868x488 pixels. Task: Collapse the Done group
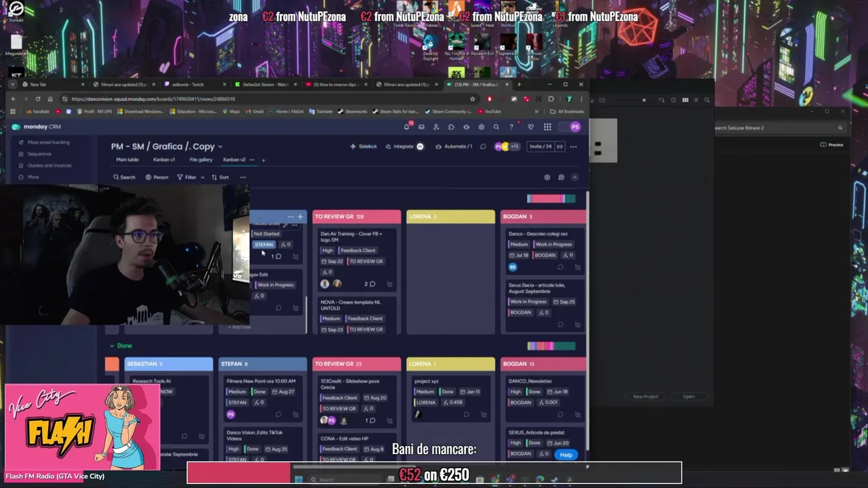point(113,346)
